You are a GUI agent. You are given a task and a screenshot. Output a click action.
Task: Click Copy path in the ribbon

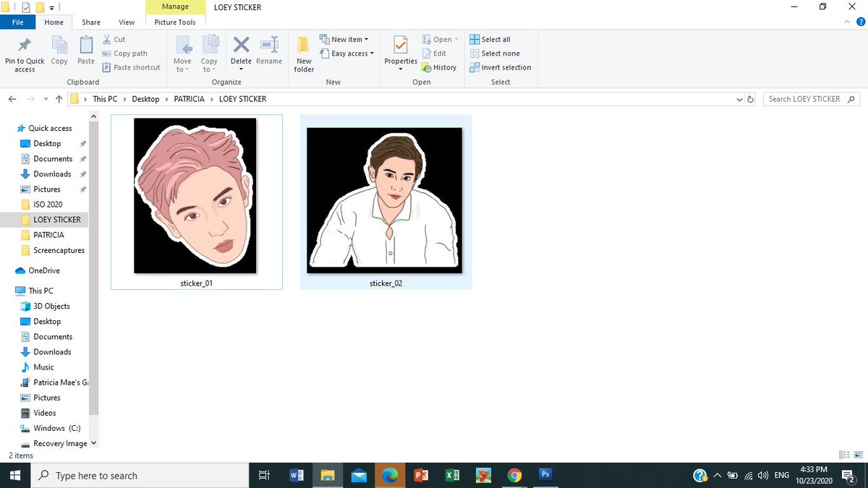(x=124, y=53)
